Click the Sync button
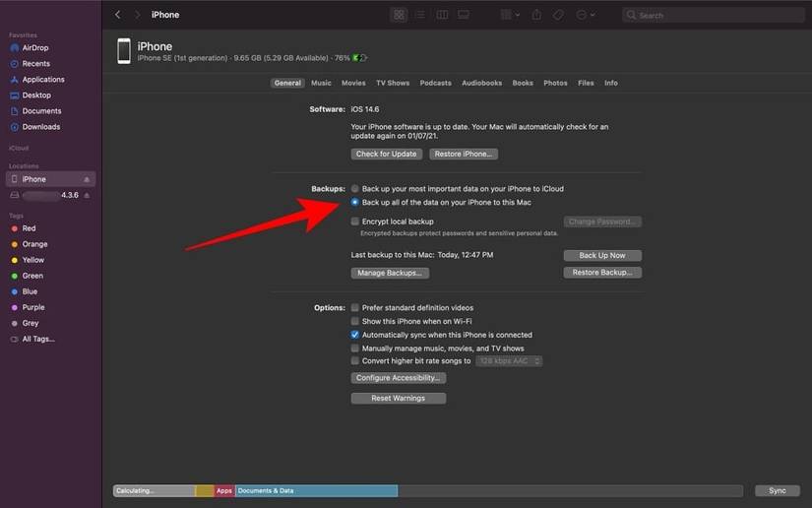Screen dimensions: 812x508 pyautogui.click(x=777, y=490)
